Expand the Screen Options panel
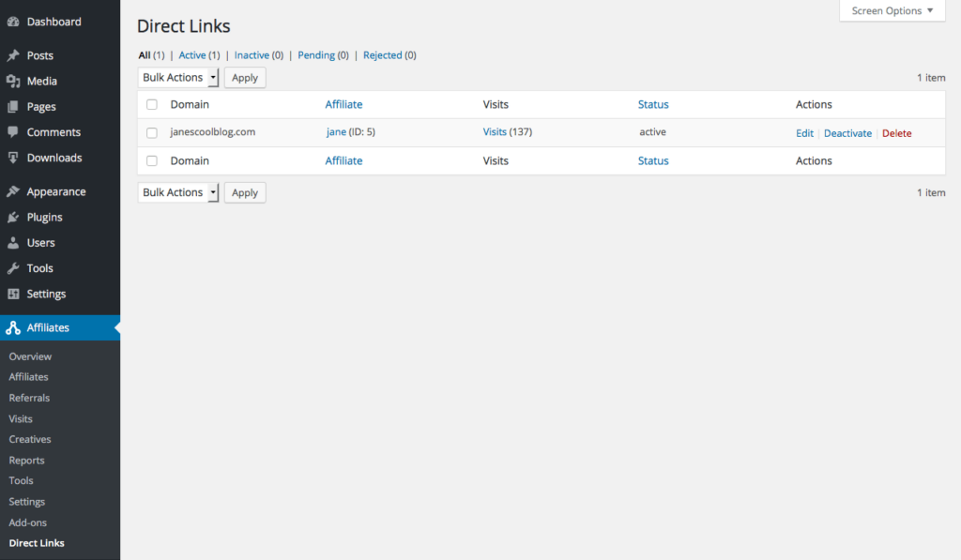 [892, 10]
